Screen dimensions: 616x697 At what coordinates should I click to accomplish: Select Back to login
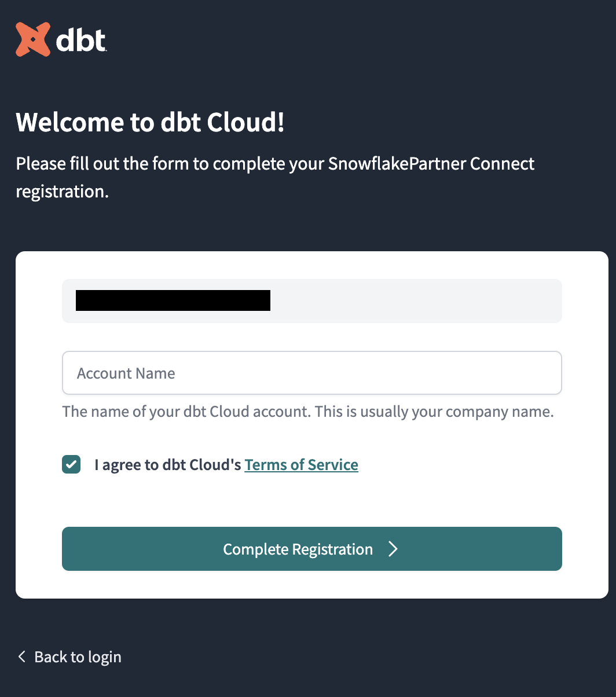(x=77, y=656)
